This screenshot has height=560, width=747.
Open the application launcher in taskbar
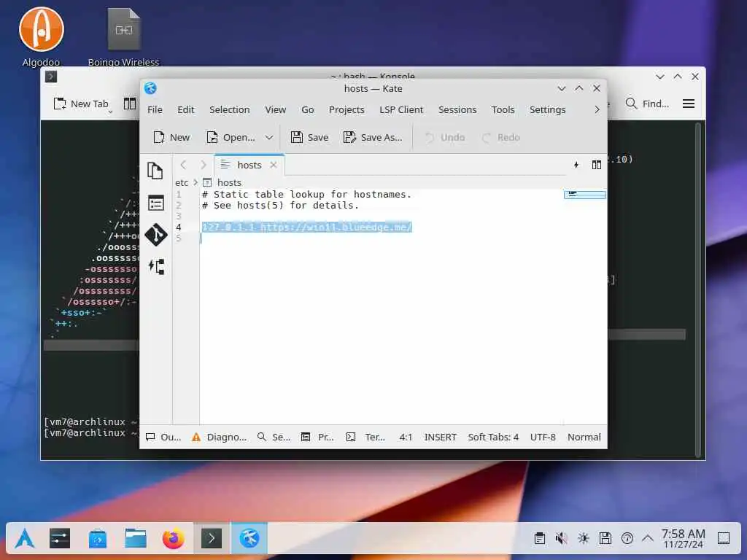[x=25, y=539]
